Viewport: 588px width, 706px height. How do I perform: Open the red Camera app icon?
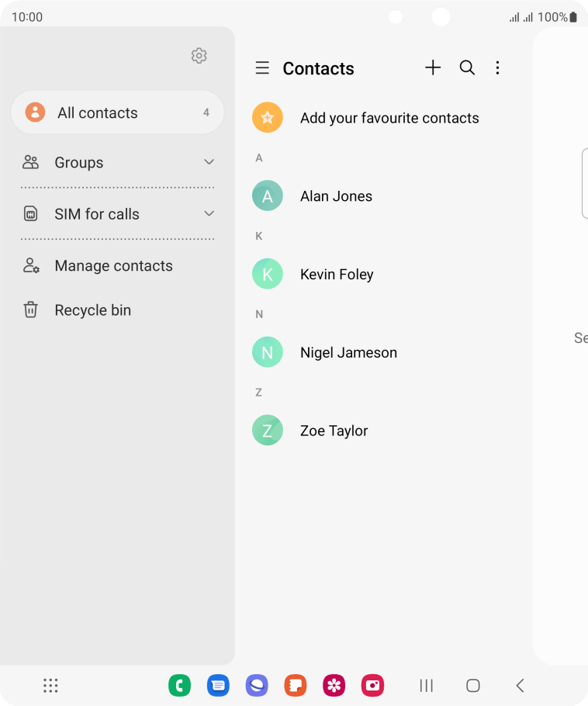coord(373,685)
